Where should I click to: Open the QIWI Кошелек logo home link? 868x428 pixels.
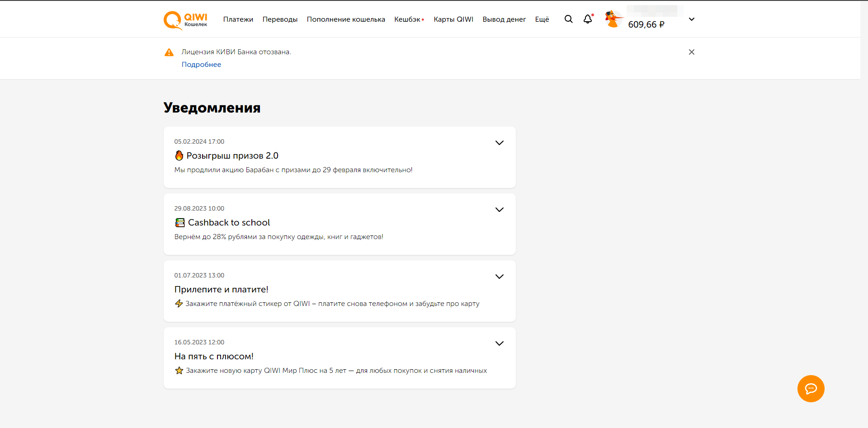click(185, 20)
